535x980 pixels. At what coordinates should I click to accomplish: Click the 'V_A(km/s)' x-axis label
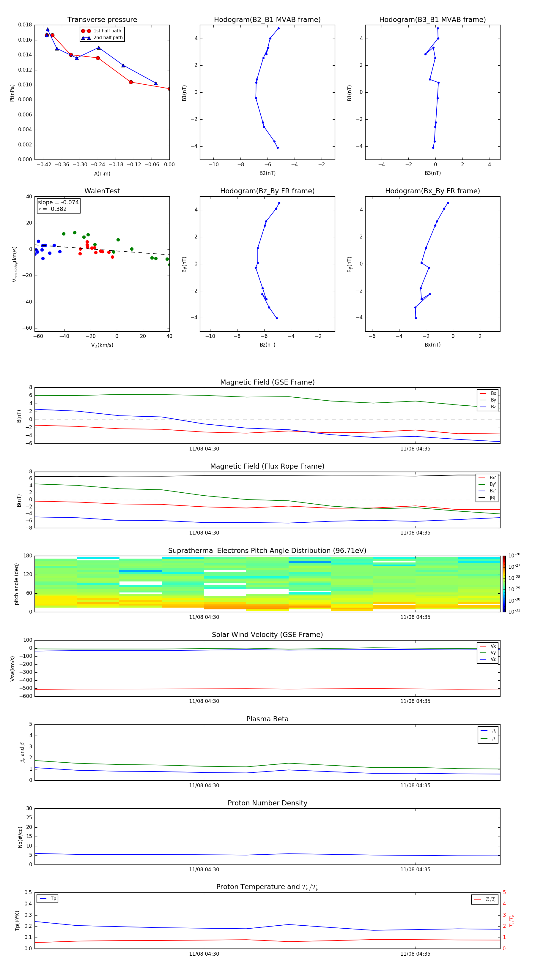(102, 345)
